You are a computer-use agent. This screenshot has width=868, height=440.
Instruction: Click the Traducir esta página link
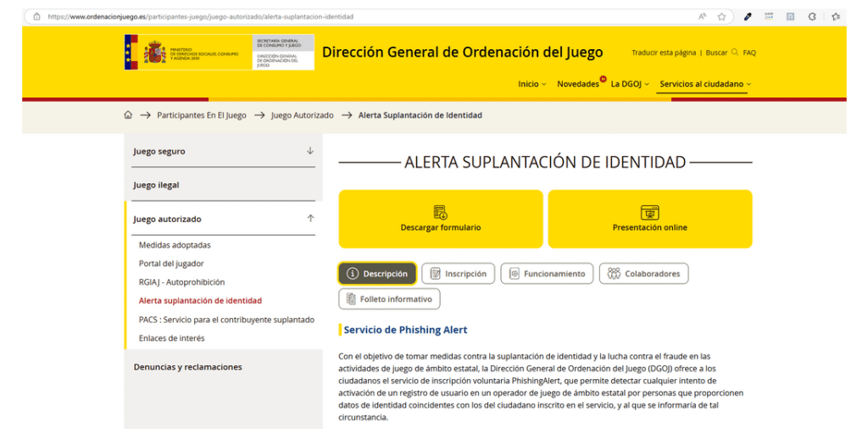tap(663, 53)
